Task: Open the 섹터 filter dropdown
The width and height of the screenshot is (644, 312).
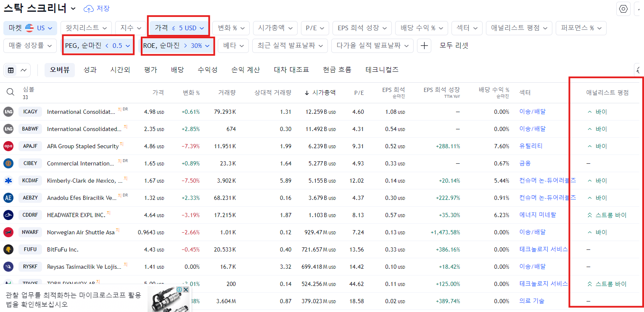Action: 467,28
